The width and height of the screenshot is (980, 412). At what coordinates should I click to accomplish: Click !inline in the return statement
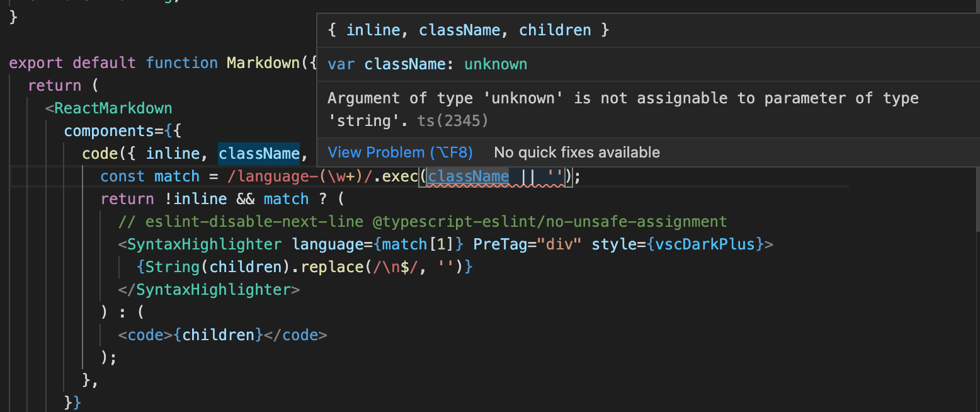point(196,199)
